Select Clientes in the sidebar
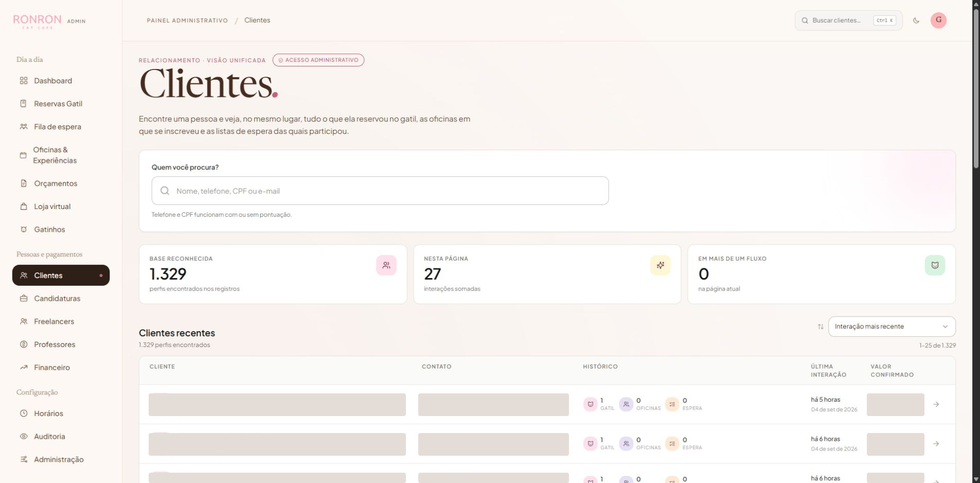Viewport: 980px width, 483px height. point(61,275)
